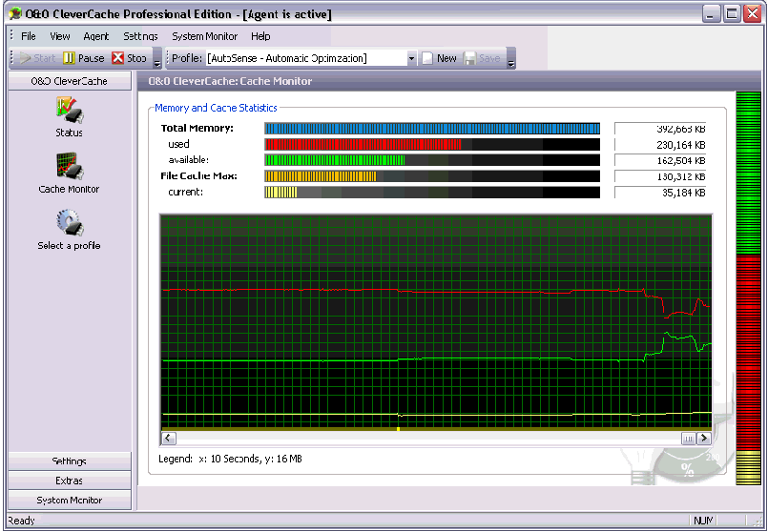Expand the O&O CleverCache sidebar section

tap(70, 81)
